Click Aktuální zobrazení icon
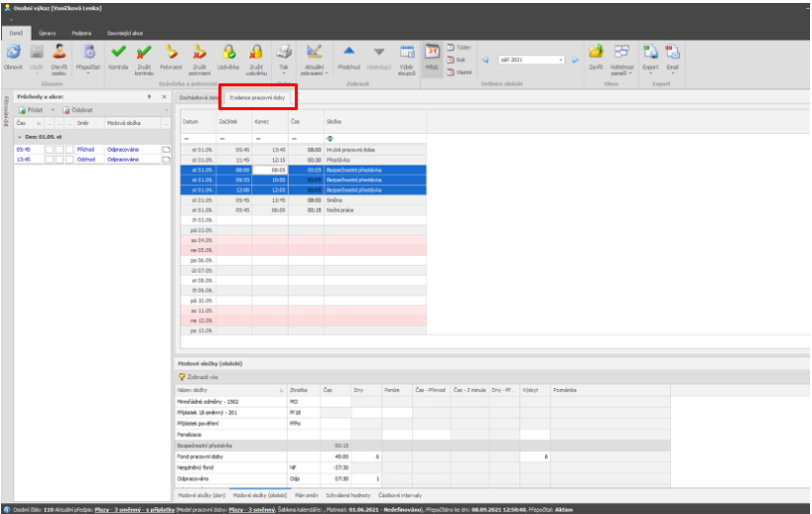 (x=314, y=52)
